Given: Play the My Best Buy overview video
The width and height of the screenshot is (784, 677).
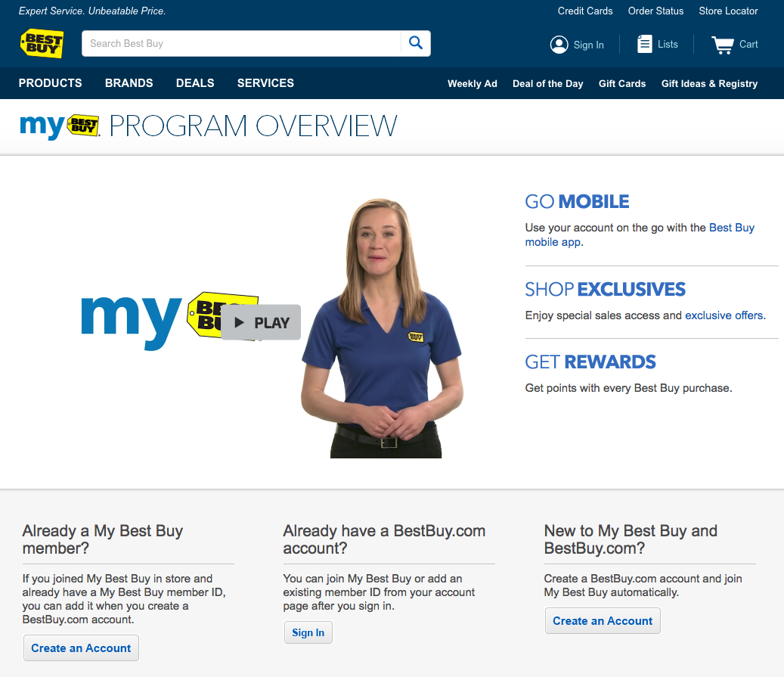Looking at the screenshot, I should coord(260,321).
